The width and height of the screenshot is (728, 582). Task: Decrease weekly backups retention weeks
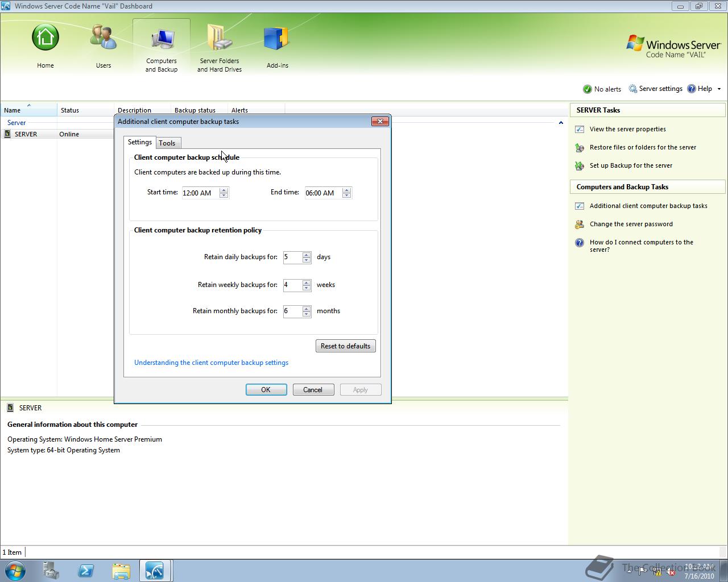click(306, 288)
